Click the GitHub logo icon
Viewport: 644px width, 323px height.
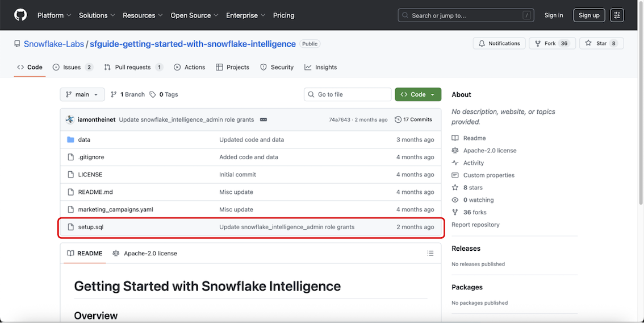(x=20, y=15)
